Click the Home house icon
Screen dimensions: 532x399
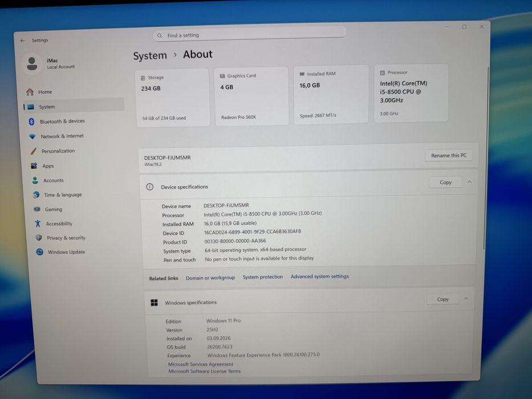pos(30,92)
